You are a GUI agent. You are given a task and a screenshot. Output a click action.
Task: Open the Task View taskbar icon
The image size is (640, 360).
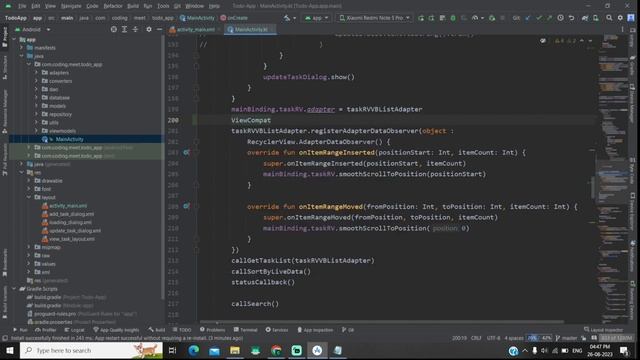pos(172,350)
